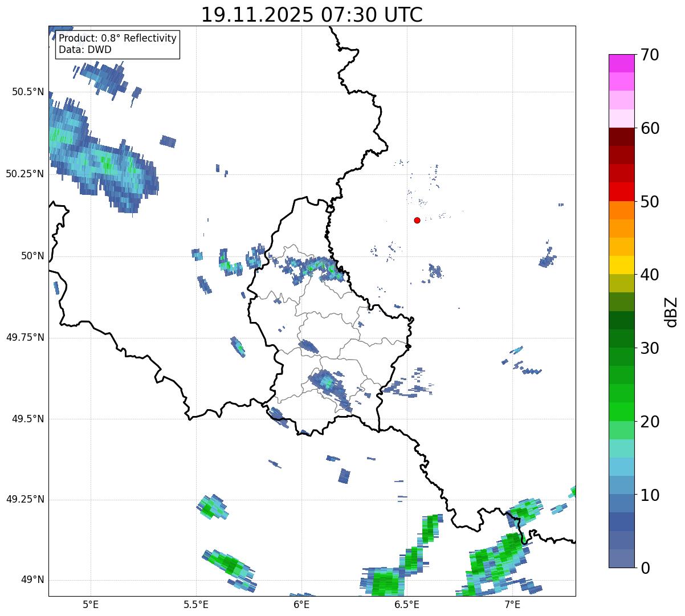This screenshot has height=616, width=685.
Task: Click the 'Product: 0.8° Reflectivity' label
Action: pos(118,38)
